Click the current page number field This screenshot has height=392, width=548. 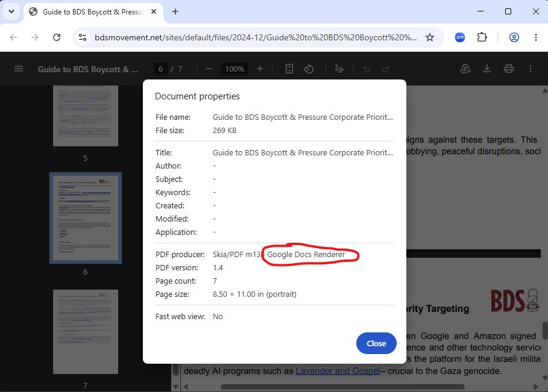click(x=160, y=69)
